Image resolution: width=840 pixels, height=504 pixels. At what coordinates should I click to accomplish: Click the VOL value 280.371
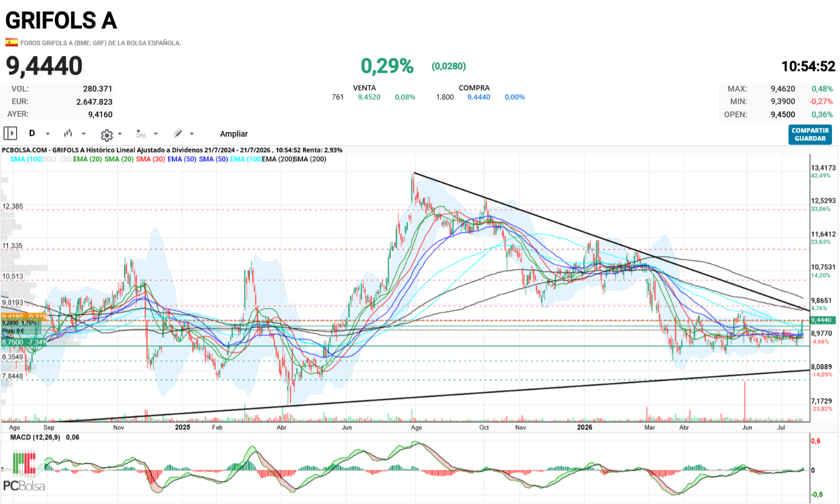[x=98, y=89]
